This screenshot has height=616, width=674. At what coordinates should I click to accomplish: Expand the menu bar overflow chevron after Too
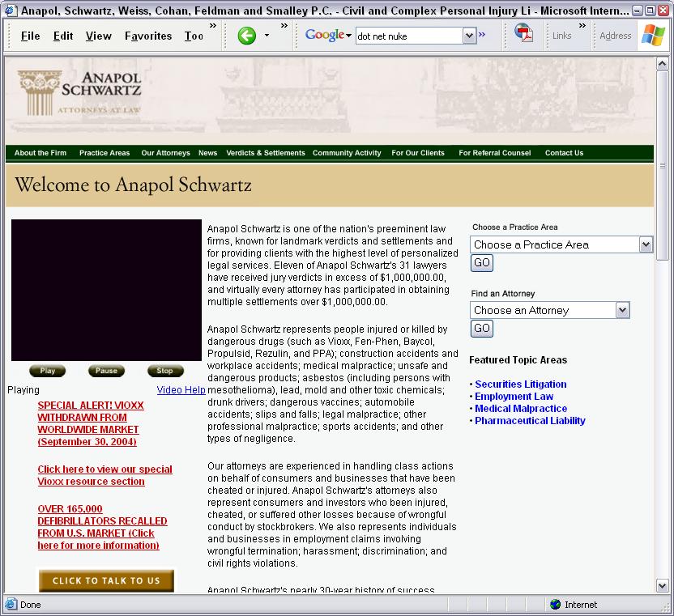[213, 26]
